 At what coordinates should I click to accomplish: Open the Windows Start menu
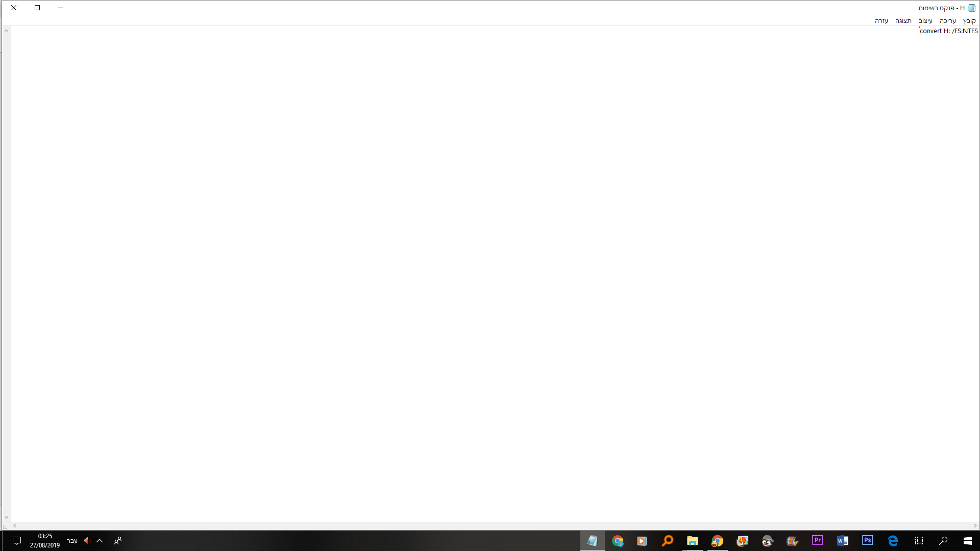[x=967, y=540]
